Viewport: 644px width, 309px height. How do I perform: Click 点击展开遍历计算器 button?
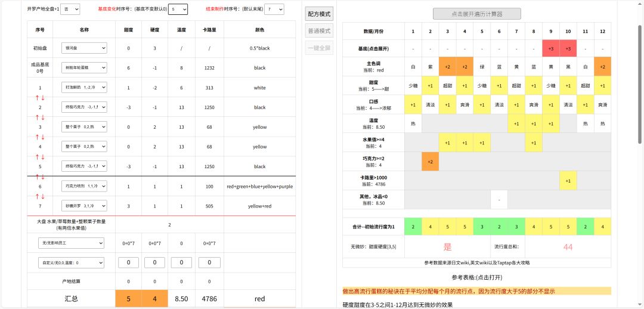[x=477, y=14]
